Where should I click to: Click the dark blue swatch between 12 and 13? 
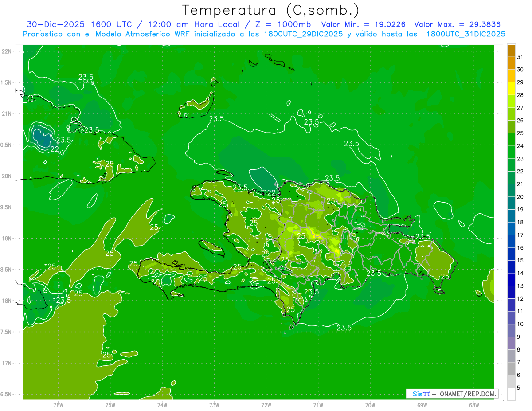click(x=511, y=292)
